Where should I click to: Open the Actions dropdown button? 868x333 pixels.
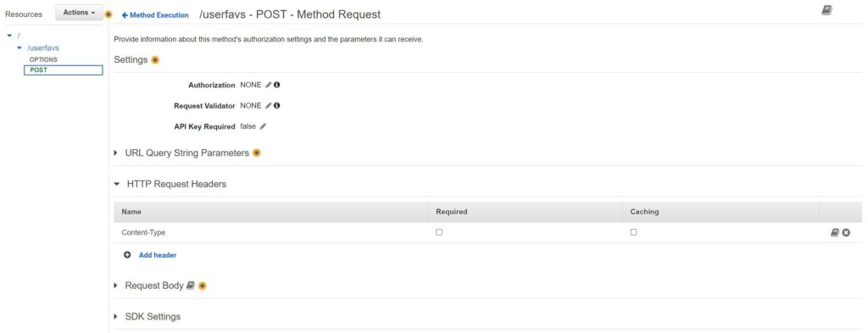pos(79,12)
